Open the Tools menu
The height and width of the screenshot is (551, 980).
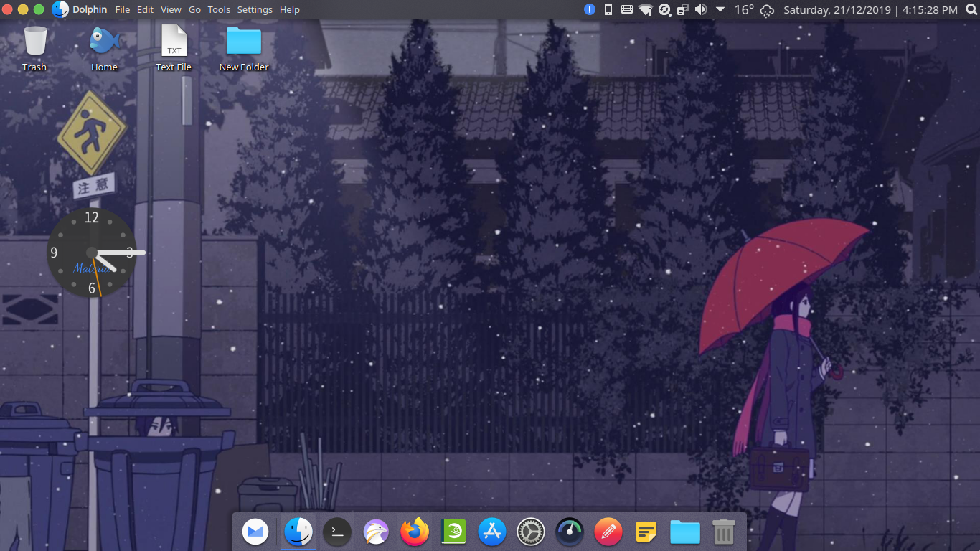(219, 9)
